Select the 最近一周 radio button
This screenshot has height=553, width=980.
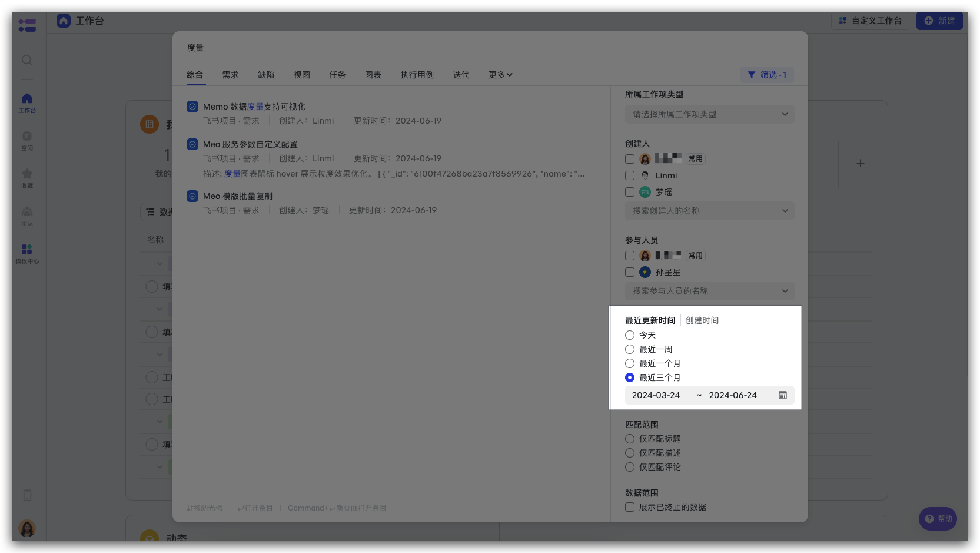click(x=630, y=349)
